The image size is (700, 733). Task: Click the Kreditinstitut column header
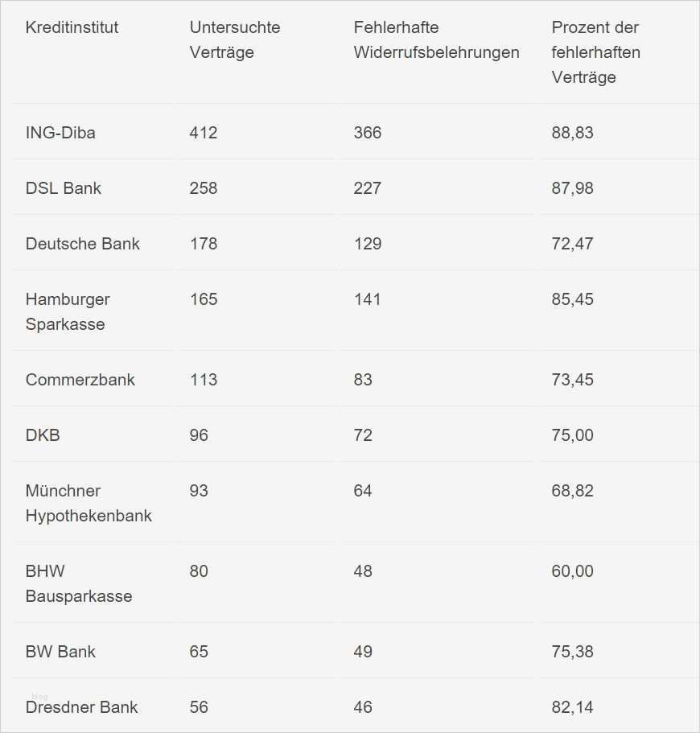[72, 27]
